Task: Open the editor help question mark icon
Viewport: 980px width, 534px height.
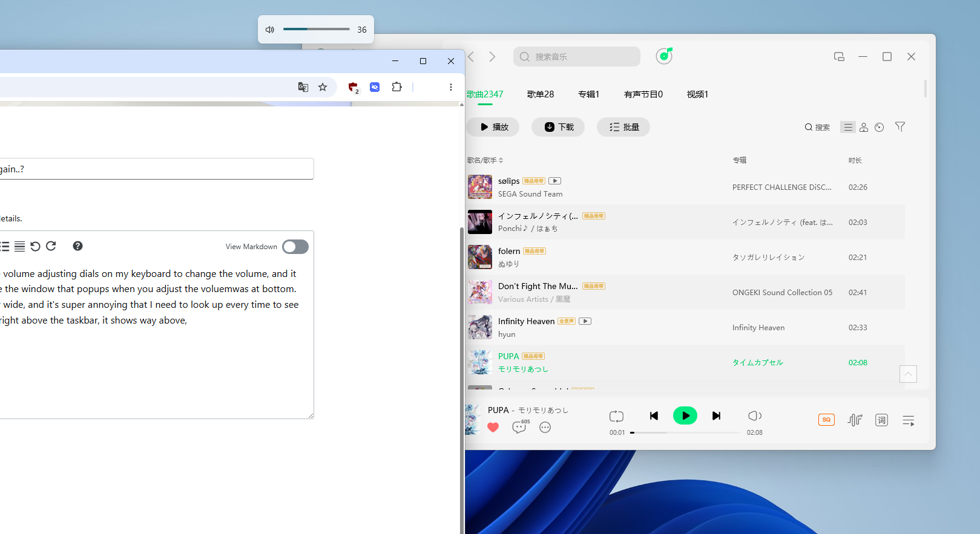Action: (77, 246)
